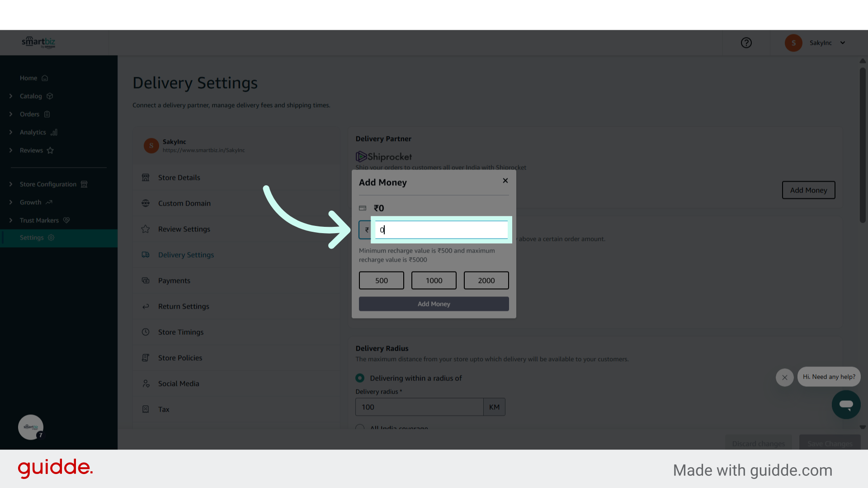Click the SakyInc avatar icon in header
This screenshot has width=868, height=488.
point(793,43)
